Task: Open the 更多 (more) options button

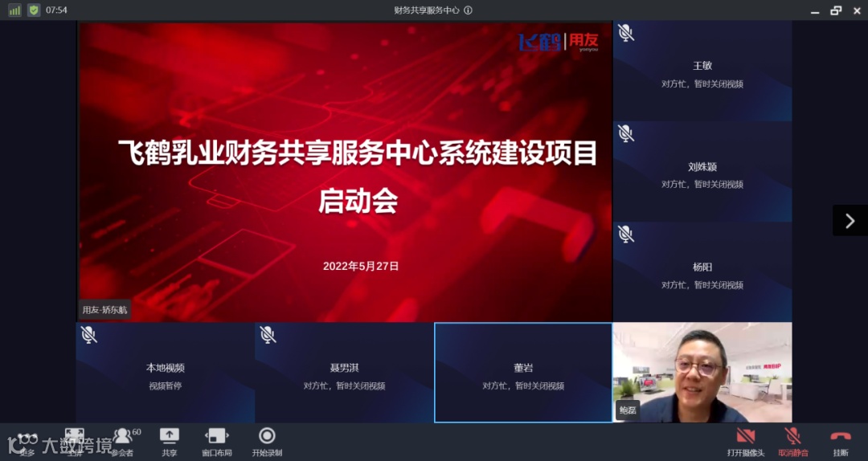Action: (x=27, y=443)
